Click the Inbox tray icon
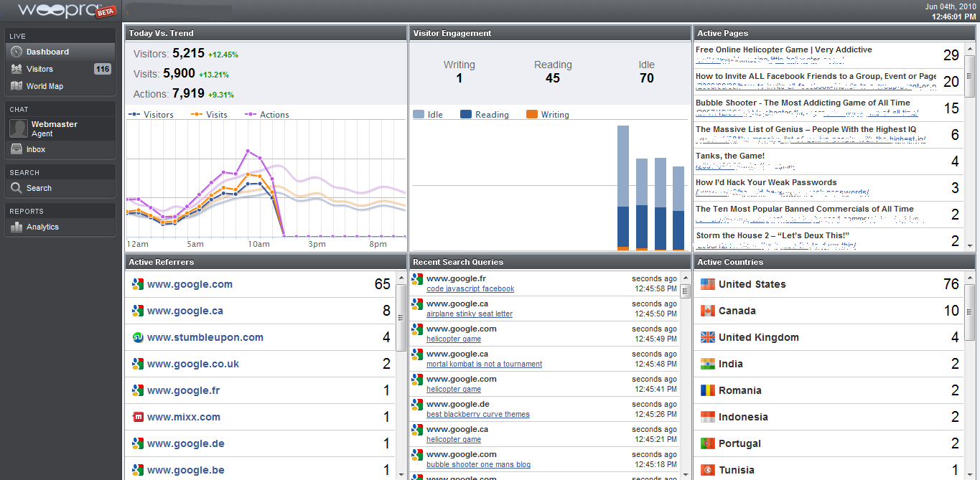Screen dimensions: 980x480 pyautogui.click(x=17, y=149)
